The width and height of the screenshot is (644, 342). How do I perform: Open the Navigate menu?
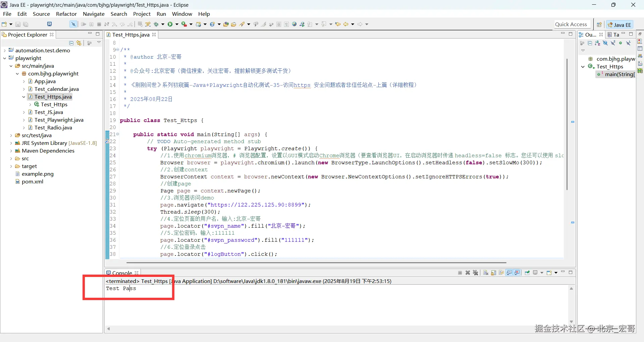coord(94,14)
